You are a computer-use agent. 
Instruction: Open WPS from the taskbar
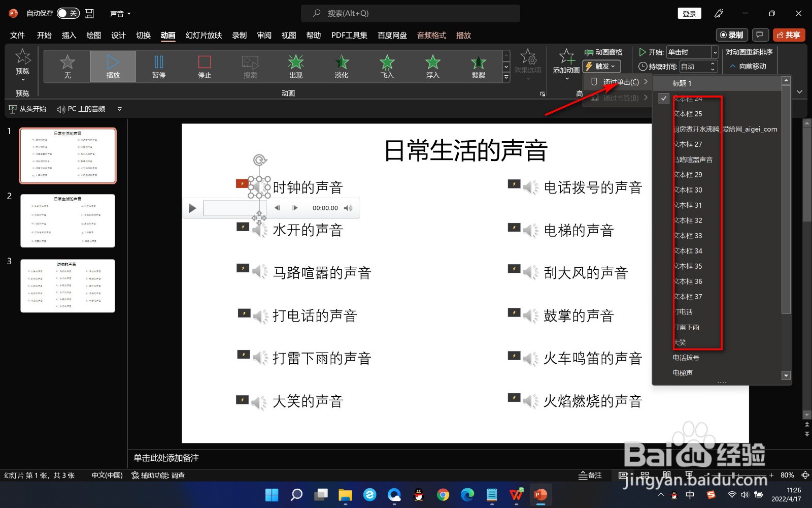516,495
